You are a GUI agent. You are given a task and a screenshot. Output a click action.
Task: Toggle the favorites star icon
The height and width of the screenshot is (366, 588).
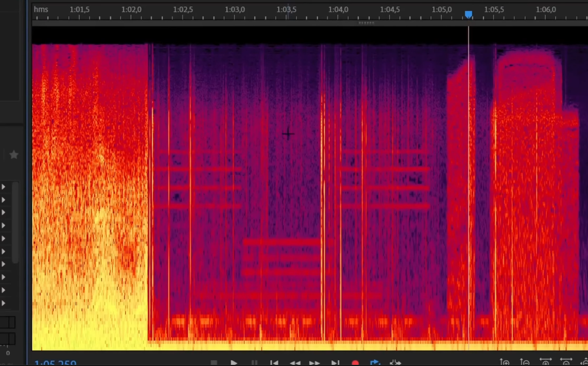(x=14, y=155)
